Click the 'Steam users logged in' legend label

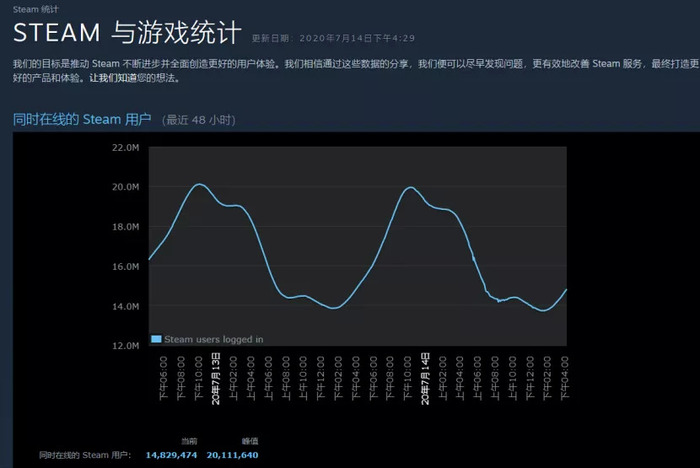pyautogui.click(x=214, y=339)
